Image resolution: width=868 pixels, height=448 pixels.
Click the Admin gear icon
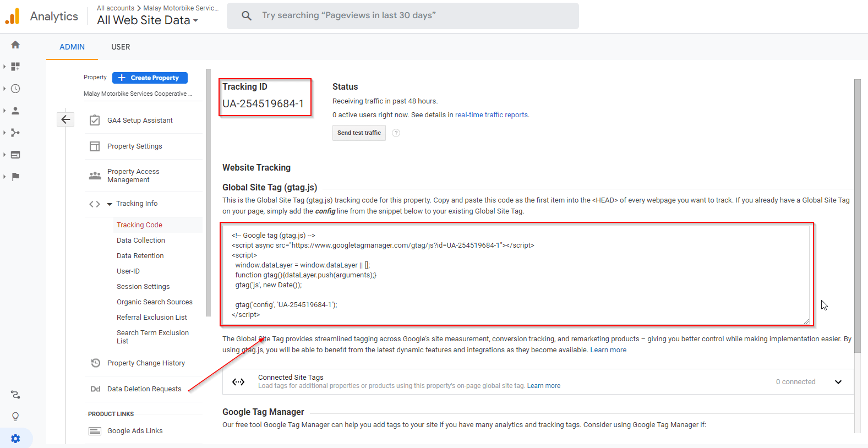click(15, 439)
